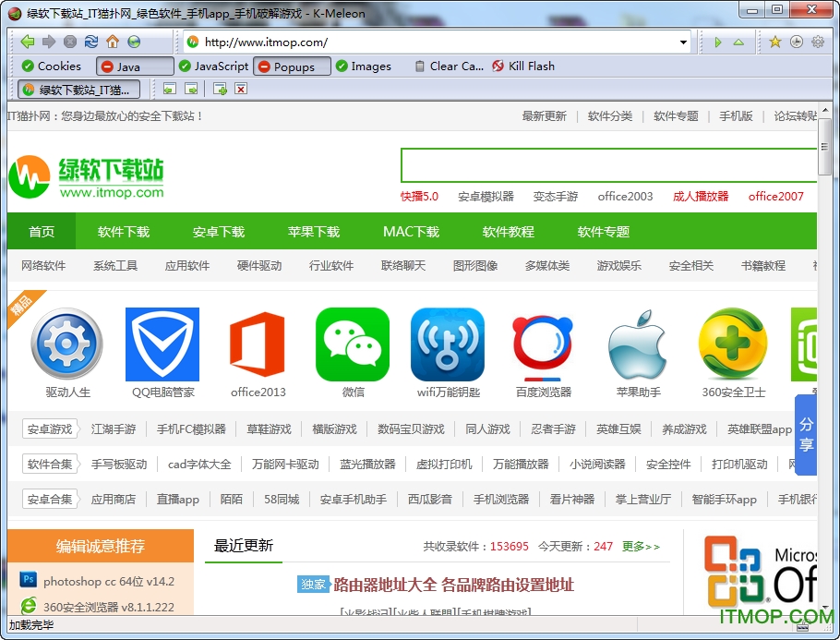The height and width of the screenshot is (640, 840).
Task: Open the 苹果下载 navigation item
Action: 314,232
